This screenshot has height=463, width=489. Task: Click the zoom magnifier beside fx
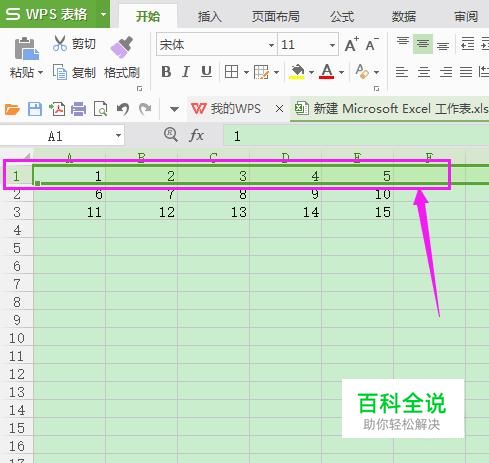click(x=171, y=135)
